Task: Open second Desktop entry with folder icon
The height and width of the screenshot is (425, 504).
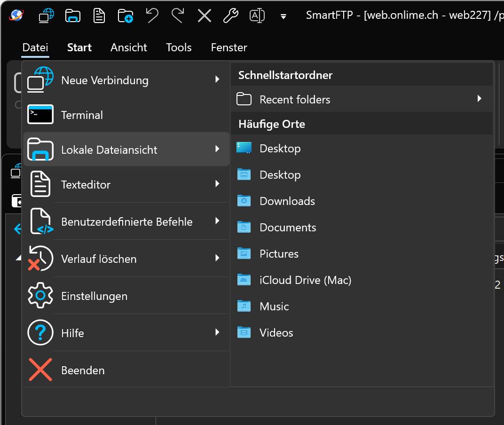Action: 362,174
